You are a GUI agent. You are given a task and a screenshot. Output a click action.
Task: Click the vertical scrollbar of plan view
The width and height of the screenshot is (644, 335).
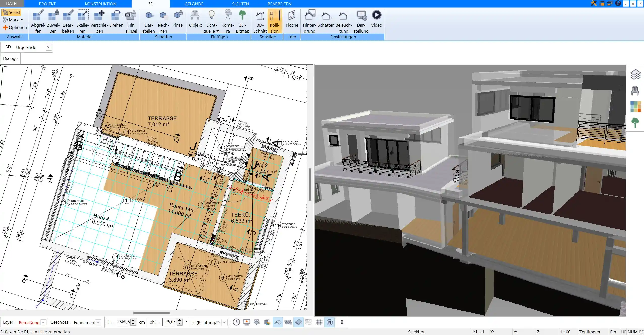pos(310,184)
